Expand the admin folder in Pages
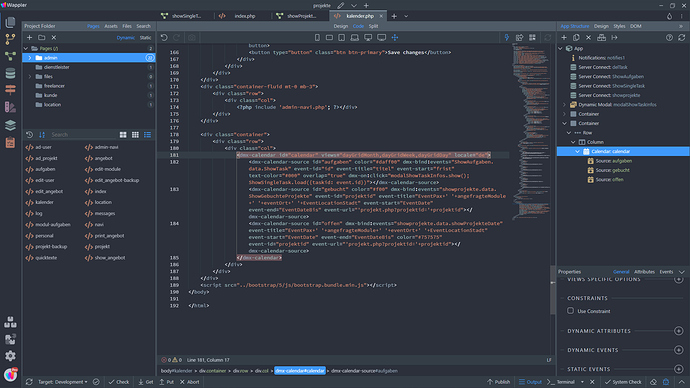 pyautogui.click(x=30, y=58)
